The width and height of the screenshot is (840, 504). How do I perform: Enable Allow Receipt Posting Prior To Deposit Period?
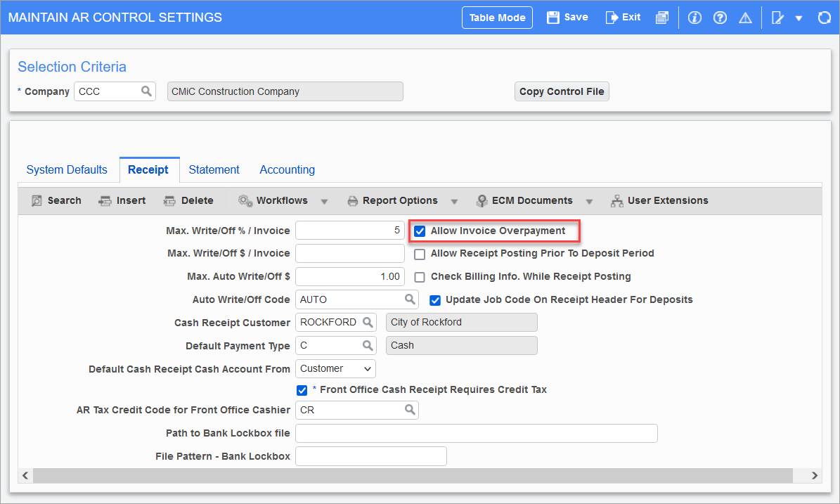[420, 254]
